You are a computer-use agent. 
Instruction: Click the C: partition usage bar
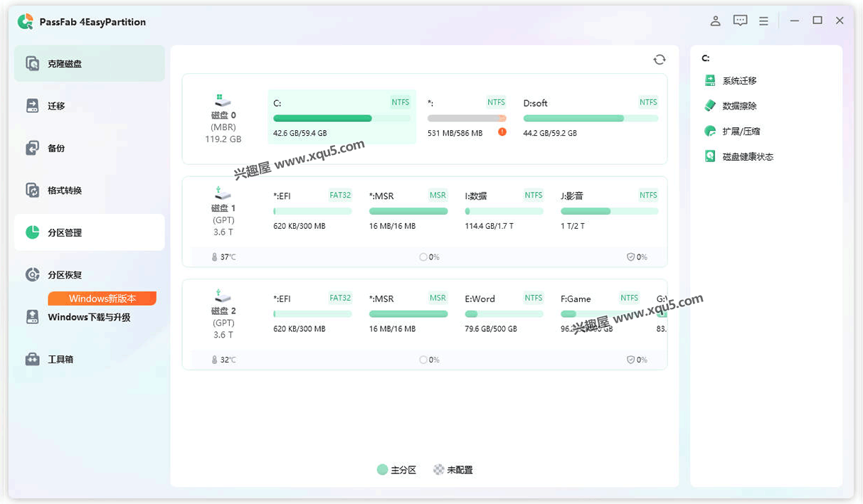point(342,118)
